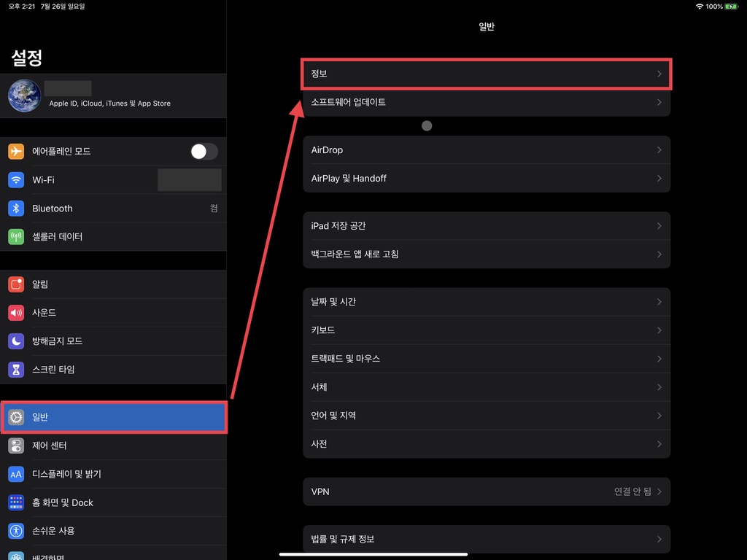747x560 pixels.
Task: Tap the General (일반) gear icon
Action: (16, 417)
